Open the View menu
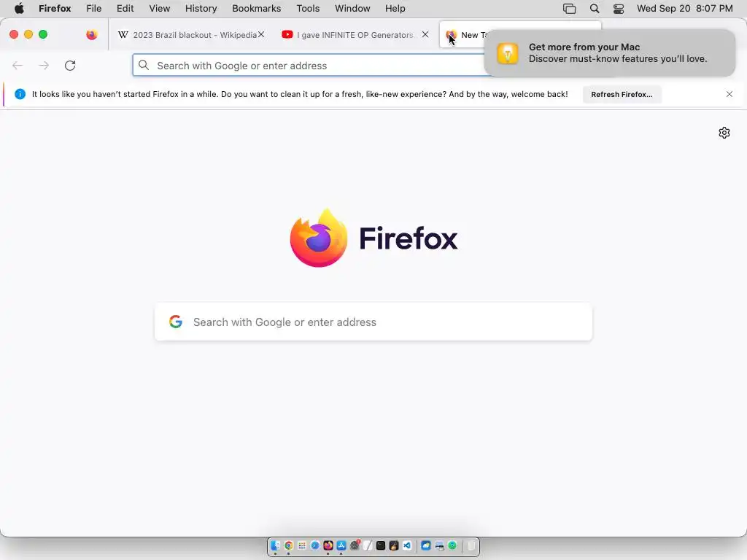747x560 pixels. pos(160,8)
